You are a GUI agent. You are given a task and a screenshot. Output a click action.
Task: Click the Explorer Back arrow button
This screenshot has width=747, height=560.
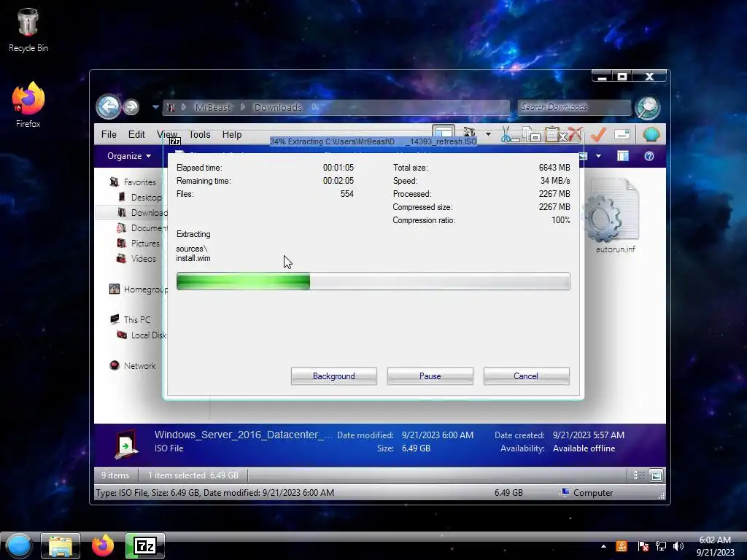(x=108, y=106)
